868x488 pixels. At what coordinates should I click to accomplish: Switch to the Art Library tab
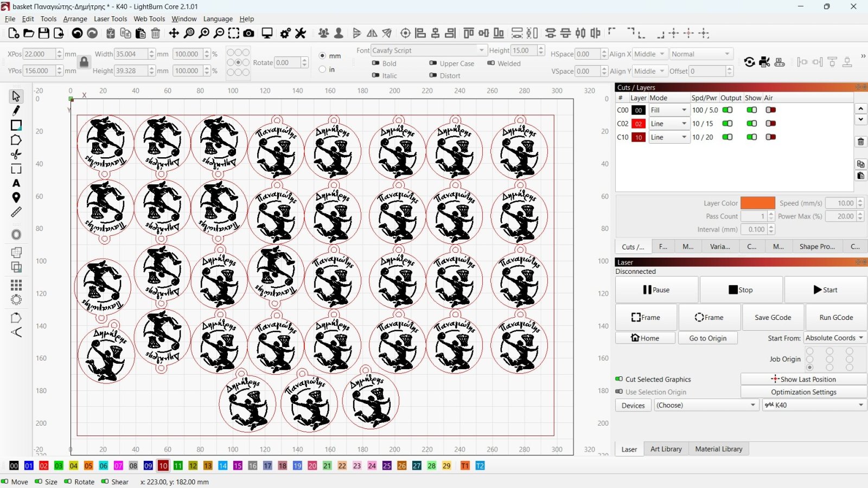(666, 449)
